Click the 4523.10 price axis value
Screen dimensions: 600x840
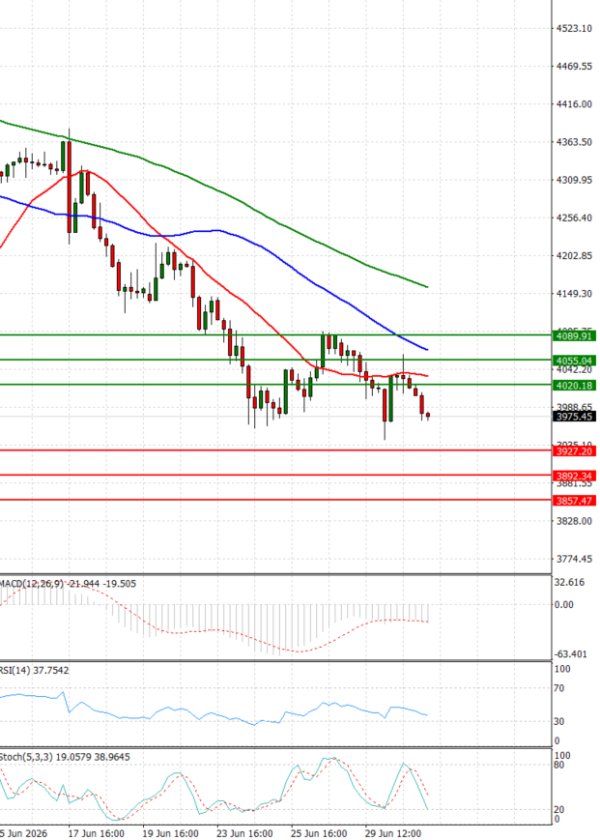coord(574,28)
